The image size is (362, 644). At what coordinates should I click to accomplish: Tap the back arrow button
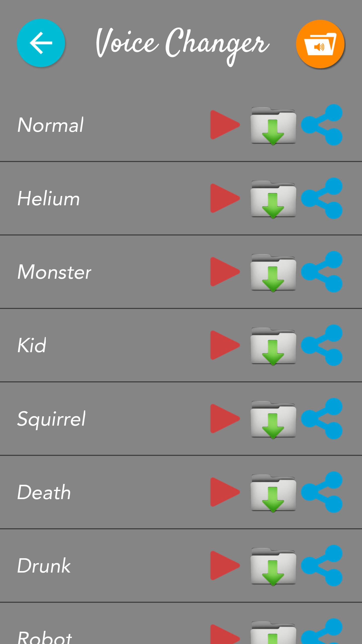(x=41, y=43)
